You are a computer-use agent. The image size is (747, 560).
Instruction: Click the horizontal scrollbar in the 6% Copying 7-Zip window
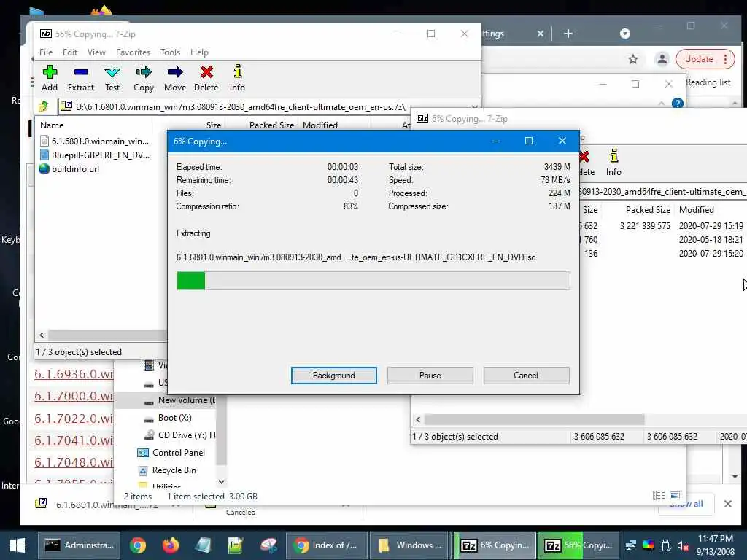tap(534, 419)
